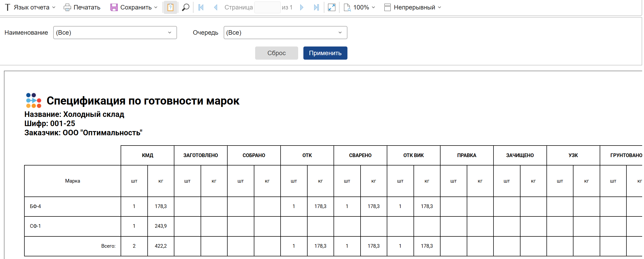Click the Заказчик ООО Оптимальность line

pyautogui.click(x=83, y=133)
